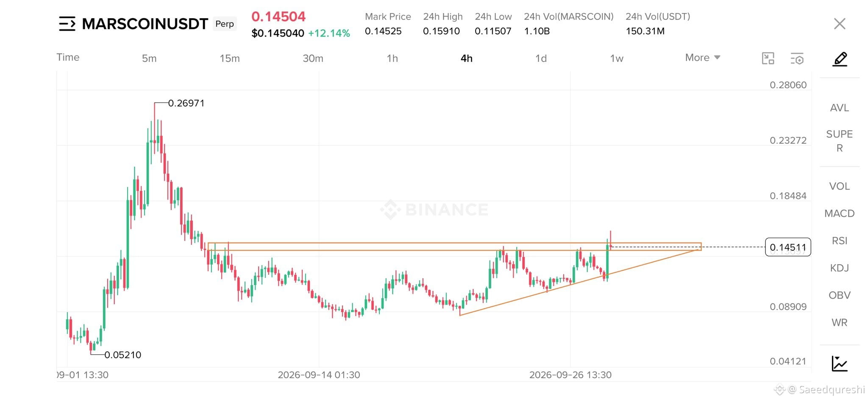Screen dimensions: 868x400
Task: Select the 1d timeframe tab
Action: pyautogui.click(x=541, y=58)
